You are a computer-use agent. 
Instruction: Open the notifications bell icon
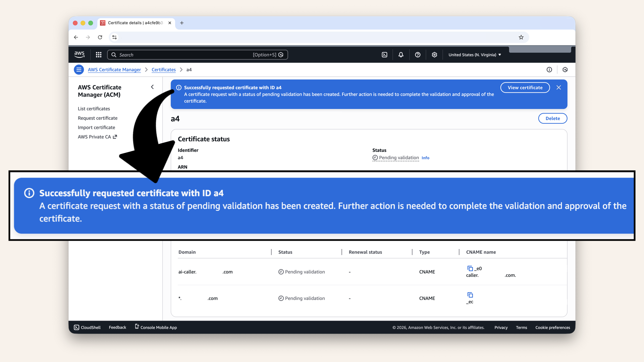(x=401, y=54)
